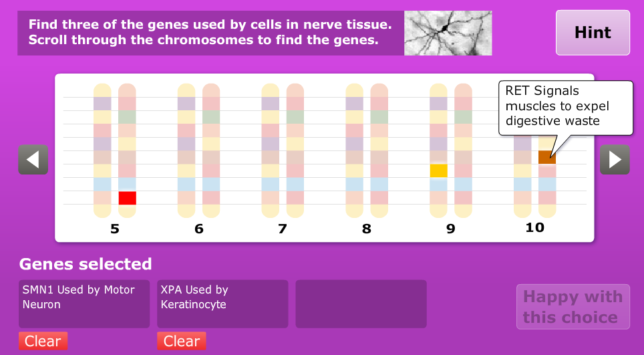Clear the XPA gene selection

(x=182, y=341)
